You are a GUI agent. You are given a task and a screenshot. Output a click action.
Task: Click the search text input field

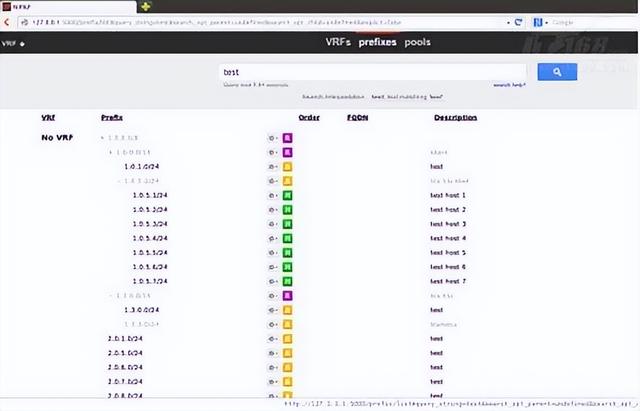click(x=370, y=72)
